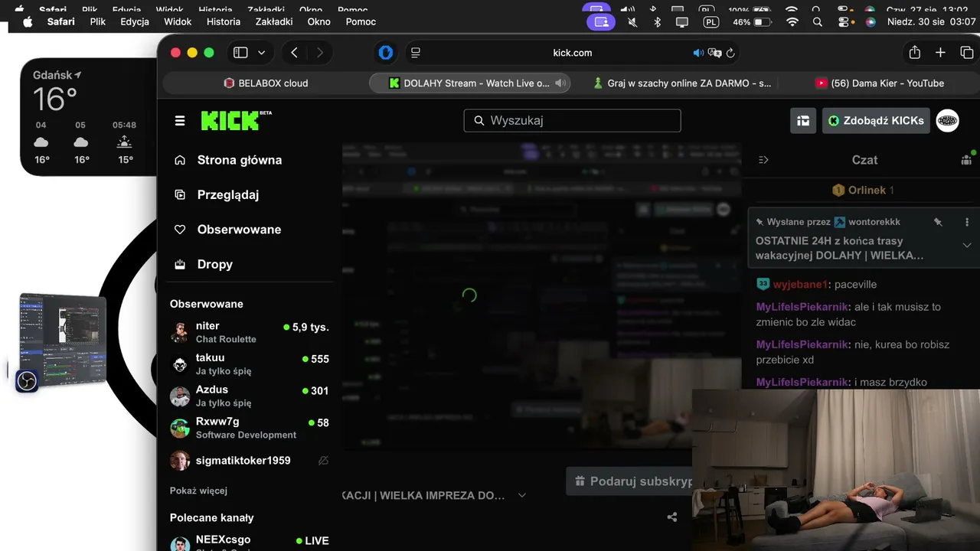Open the Zakładki menu

[x=275, y=22]
